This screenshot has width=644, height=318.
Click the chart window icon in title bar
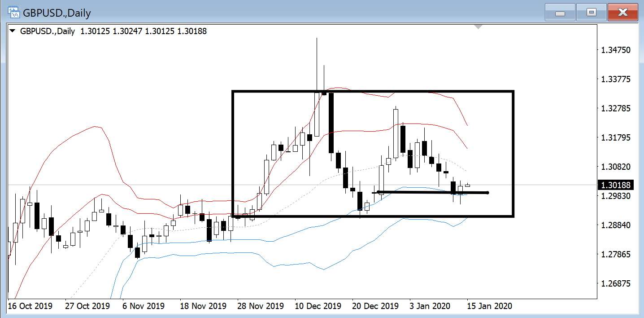pyautogui.click(x=13, y=13)
